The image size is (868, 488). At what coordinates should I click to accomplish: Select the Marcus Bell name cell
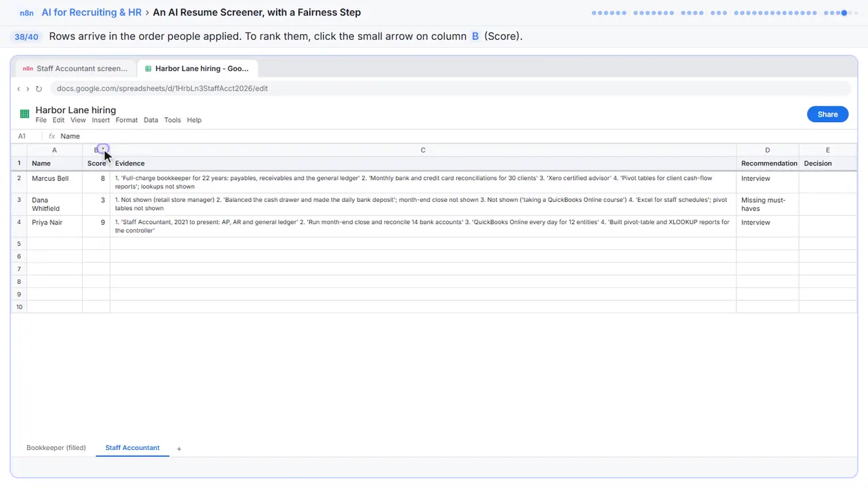[x=54, y=182]
